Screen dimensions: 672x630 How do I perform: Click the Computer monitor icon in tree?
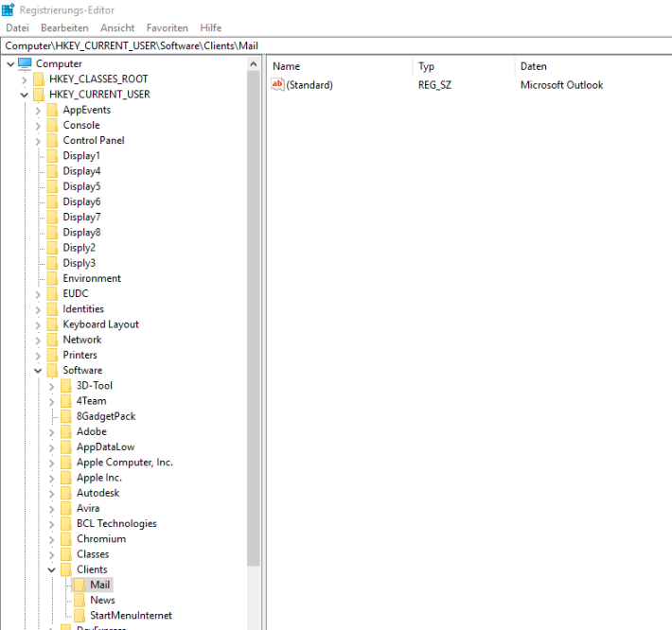[x=25, y=63]
